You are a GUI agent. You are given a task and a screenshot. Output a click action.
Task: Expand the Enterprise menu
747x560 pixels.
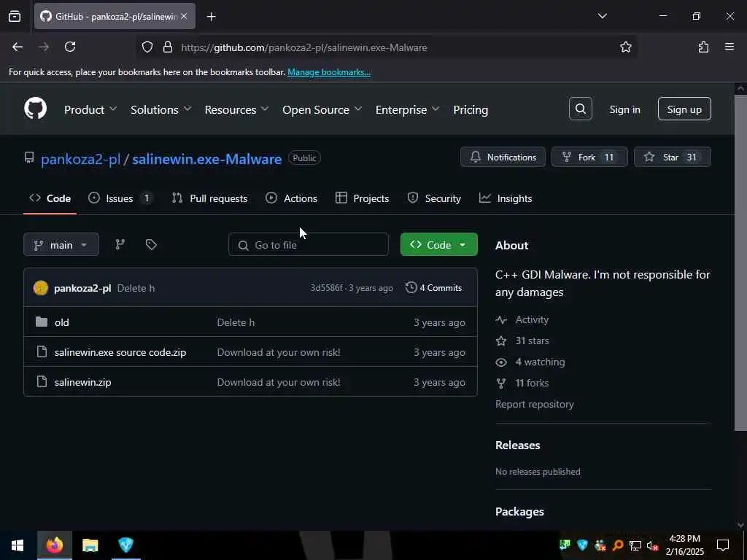click(x=407, y=109)
